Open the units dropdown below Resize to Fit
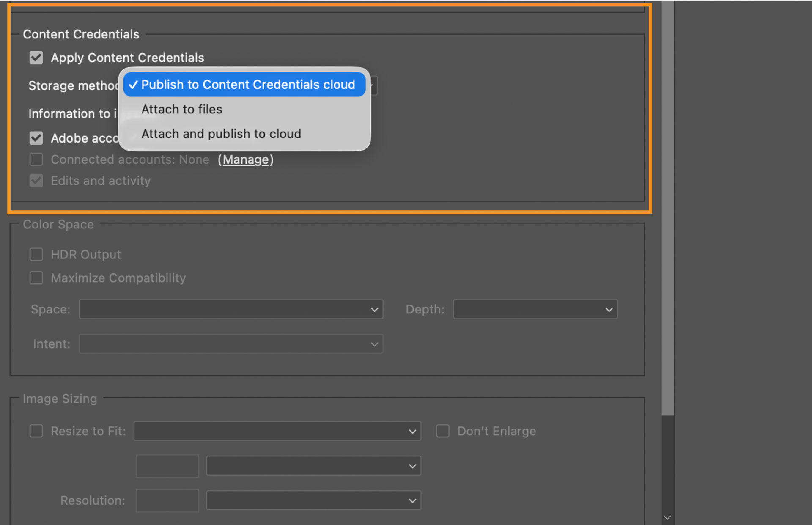812x525 pixels. pos(313,466)
